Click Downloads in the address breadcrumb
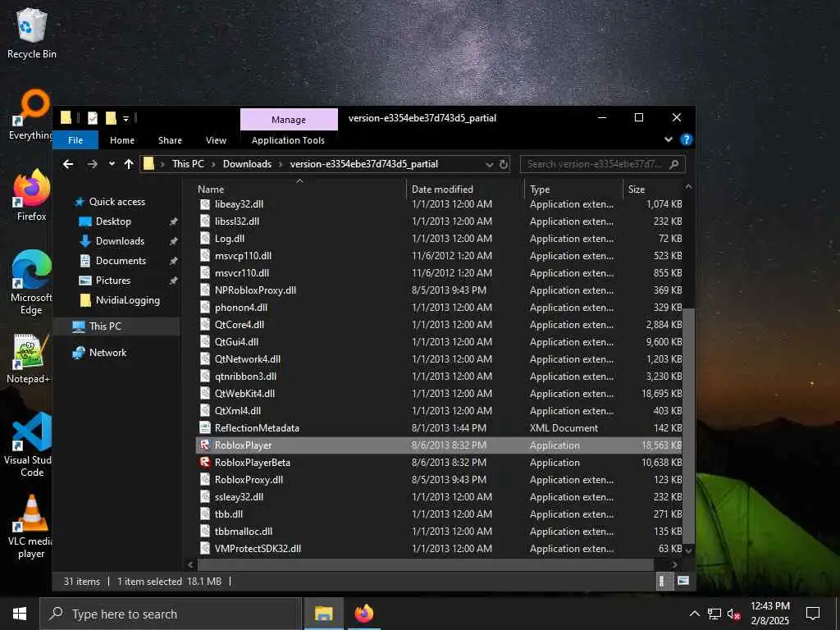 (x=247, y=164)
